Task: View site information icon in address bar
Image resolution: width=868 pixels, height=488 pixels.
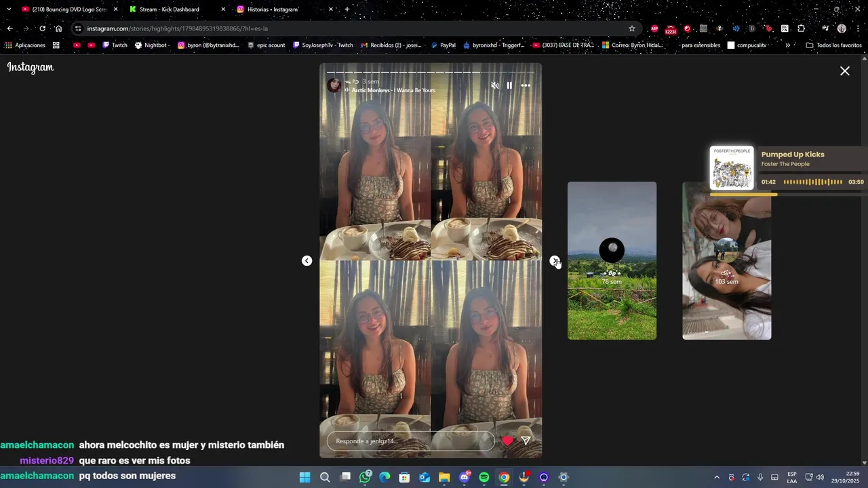Action: click(78, 28)
